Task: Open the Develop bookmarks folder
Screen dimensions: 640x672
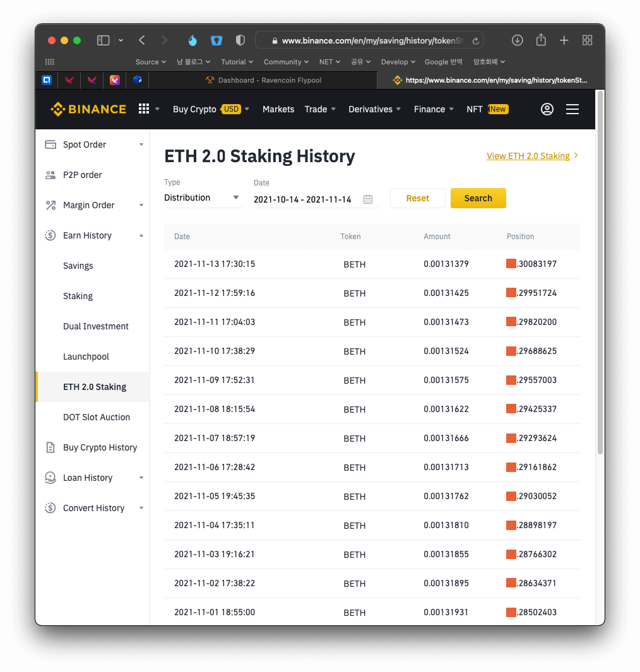Action: click(398, 62)
